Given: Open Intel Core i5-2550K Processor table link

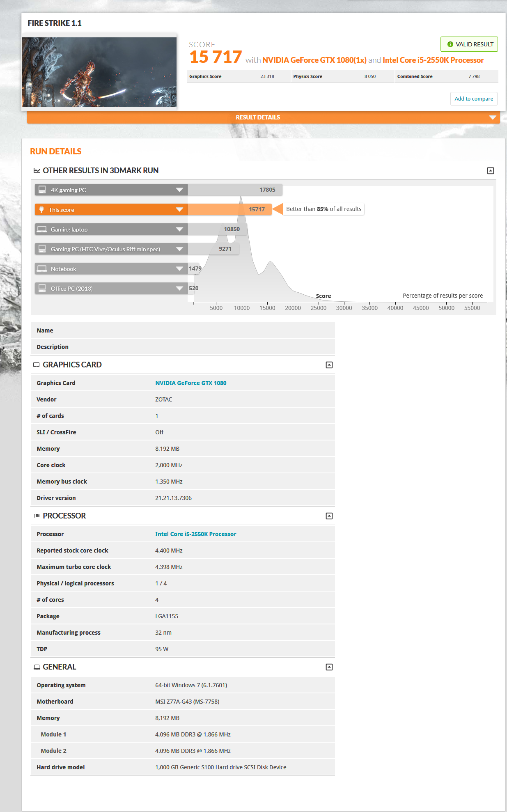Looking at the screenshot, I should click(x=195, y=534).
